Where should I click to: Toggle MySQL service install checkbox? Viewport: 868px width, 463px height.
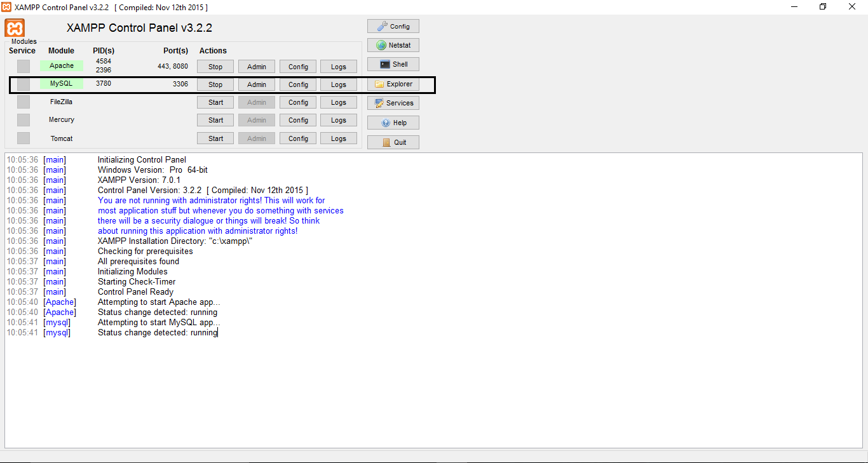tap(24, 84)
